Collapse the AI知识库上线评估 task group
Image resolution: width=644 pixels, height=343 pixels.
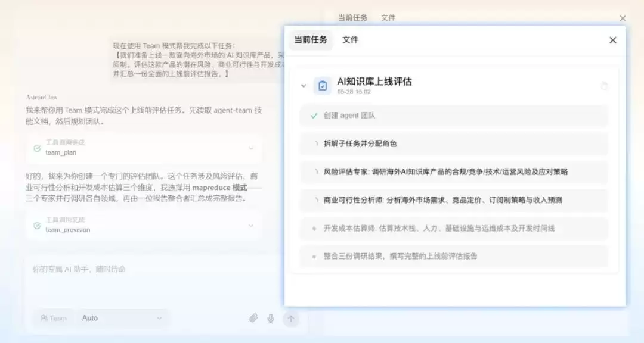pos(304,86)
